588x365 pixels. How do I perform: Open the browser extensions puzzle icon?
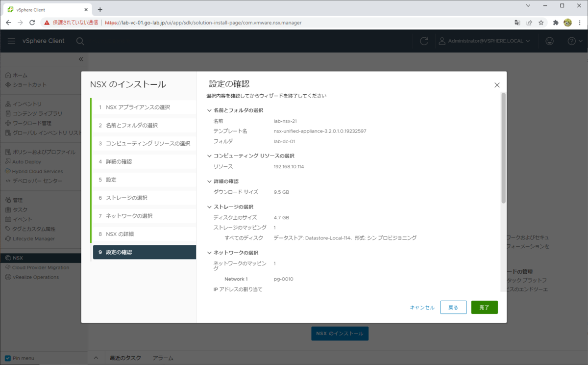click(x=556, y=23)
